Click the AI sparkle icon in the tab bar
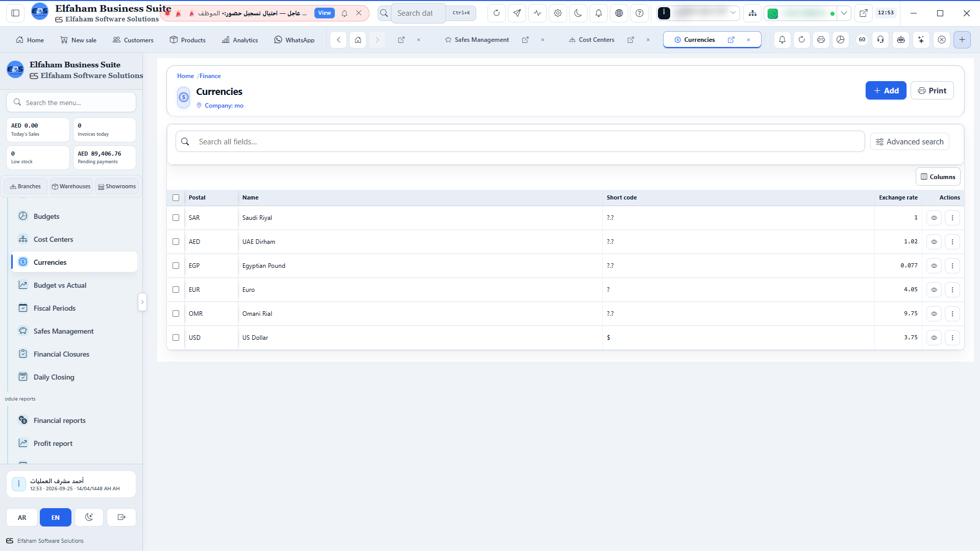Image resolution: width=980 pixels, height=551 pixels. pyautogui.click(x=921, y=39)
